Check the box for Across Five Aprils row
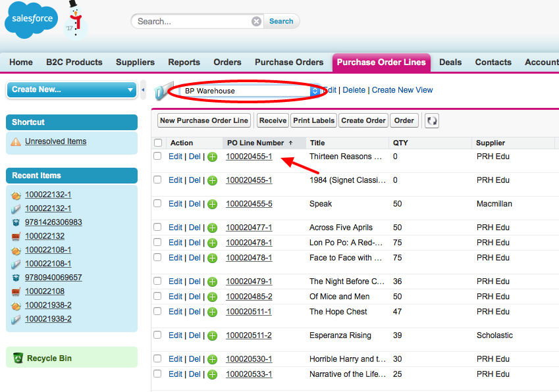This screenshot has height=392, width=559. coord(157,227)
